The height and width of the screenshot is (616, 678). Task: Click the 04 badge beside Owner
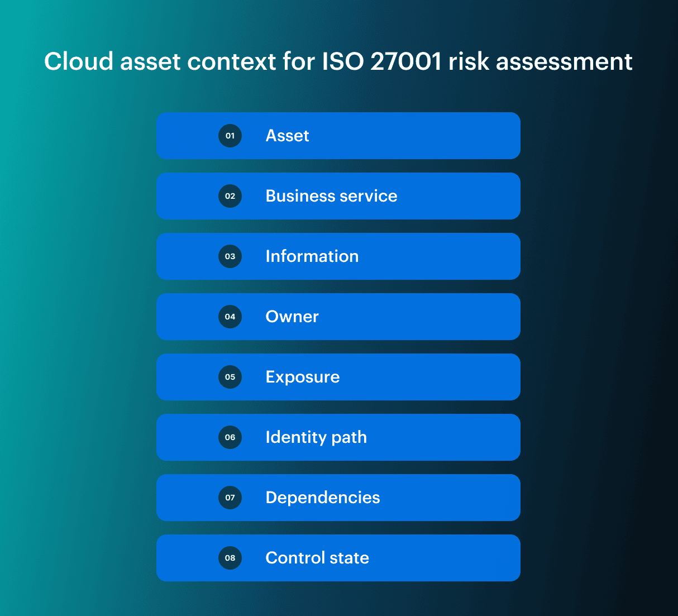[230, 317]
